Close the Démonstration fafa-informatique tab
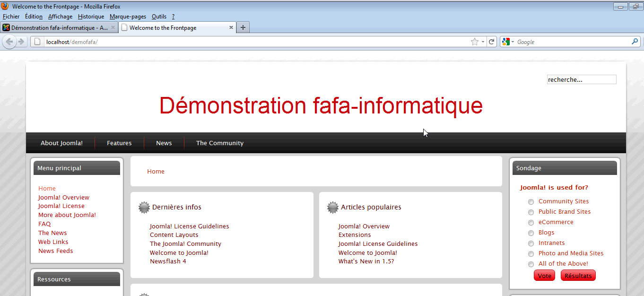 [x=113, y=27]
